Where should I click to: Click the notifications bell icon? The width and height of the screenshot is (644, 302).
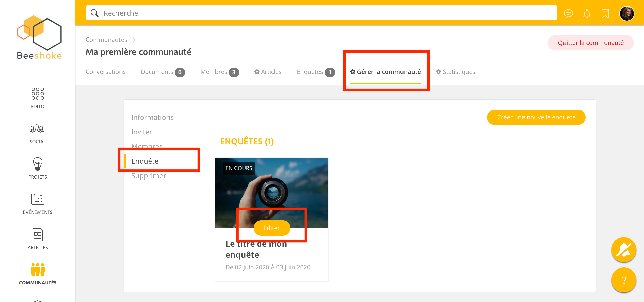point(587,13)
